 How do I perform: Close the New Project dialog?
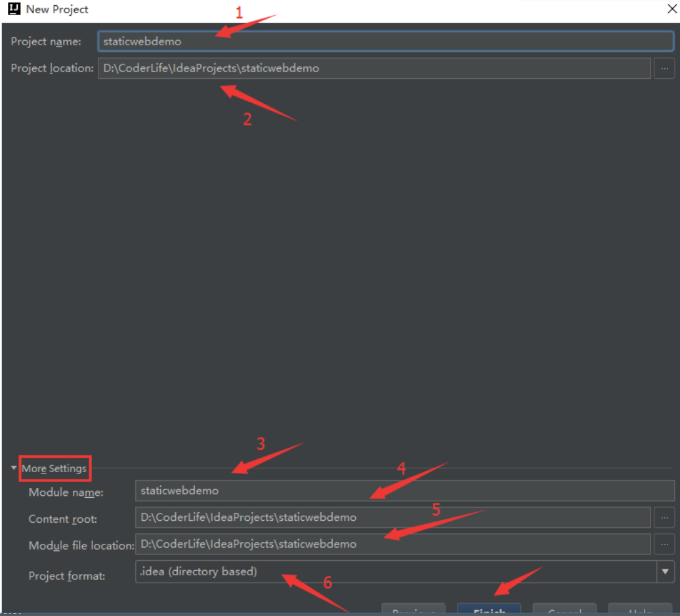click(671, 9)
